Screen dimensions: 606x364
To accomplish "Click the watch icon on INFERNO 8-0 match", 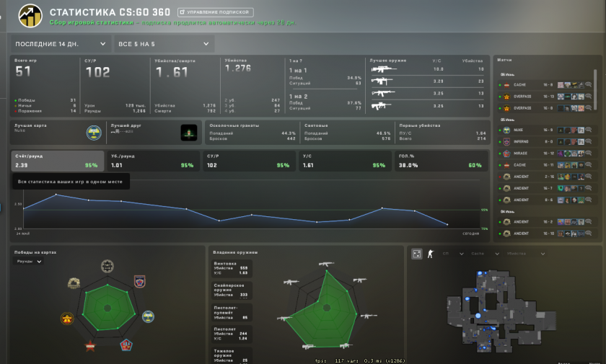I will click(x=588, y=141).
